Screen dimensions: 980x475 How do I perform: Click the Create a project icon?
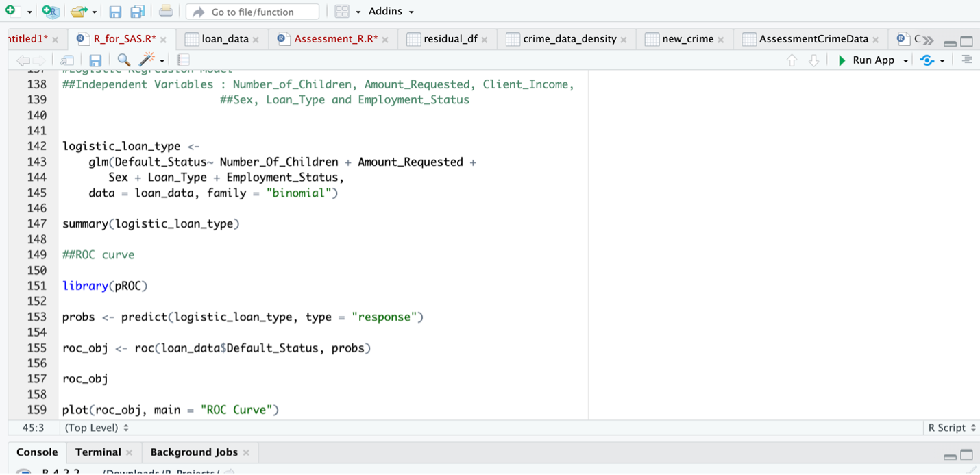tap(50, 12)
